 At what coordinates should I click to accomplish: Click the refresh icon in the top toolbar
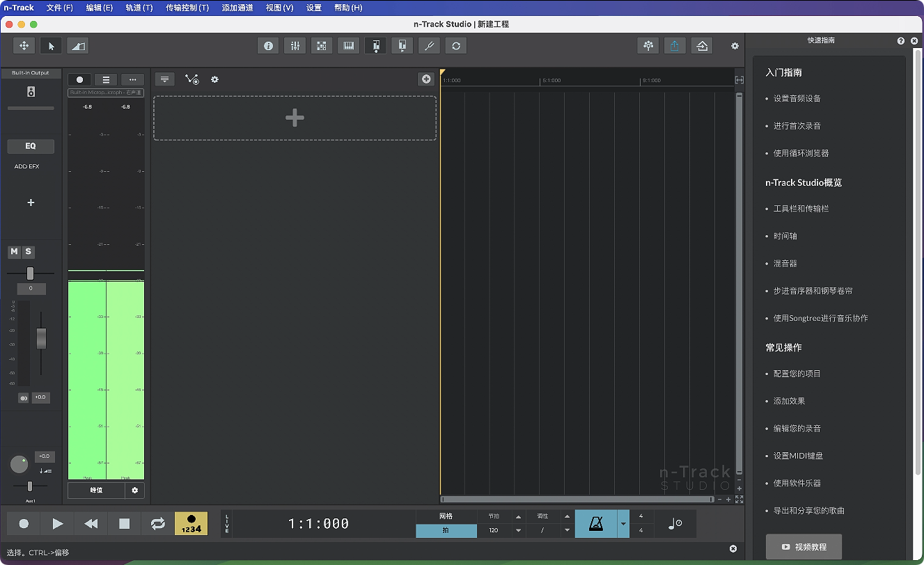click(x=456, y=46)
